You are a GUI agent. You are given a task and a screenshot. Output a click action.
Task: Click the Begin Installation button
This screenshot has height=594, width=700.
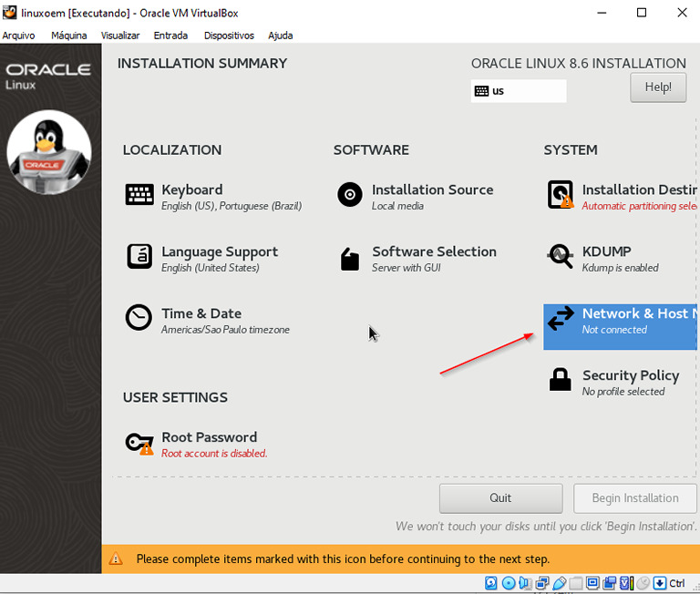coord(634,498)
